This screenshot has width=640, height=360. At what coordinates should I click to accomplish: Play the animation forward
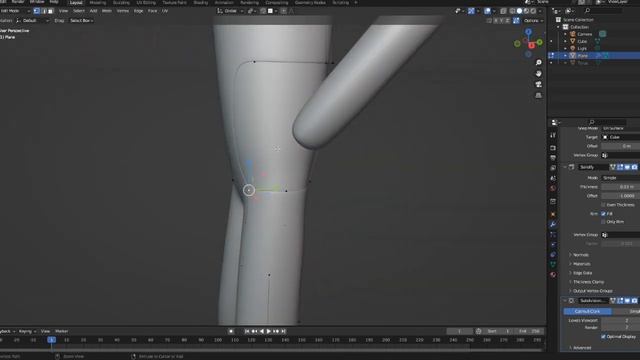pos(269,331)
